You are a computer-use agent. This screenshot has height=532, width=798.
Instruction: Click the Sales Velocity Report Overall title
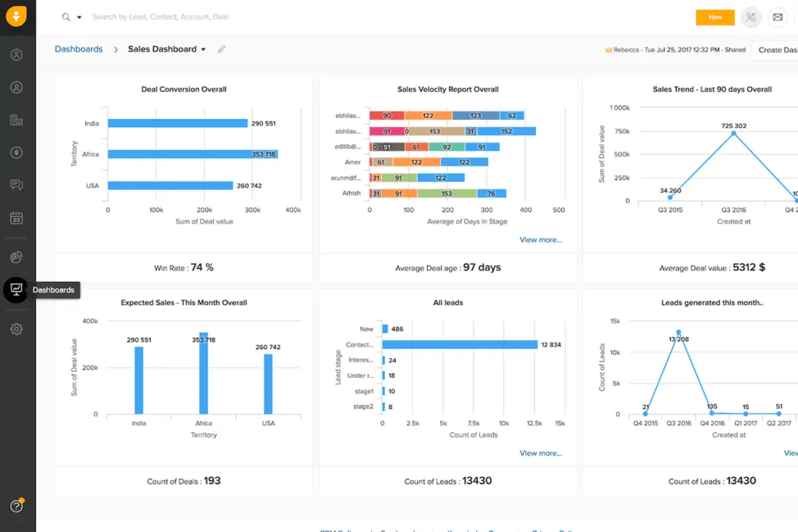(x=448, y=89)
